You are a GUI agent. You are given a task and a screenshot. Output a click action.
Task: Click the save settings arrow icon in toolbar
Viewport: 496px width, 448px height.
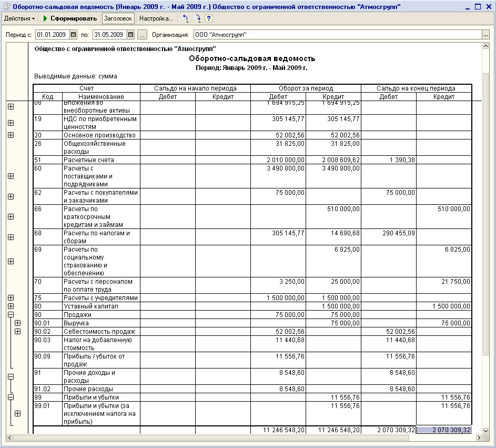coord(197,18)
